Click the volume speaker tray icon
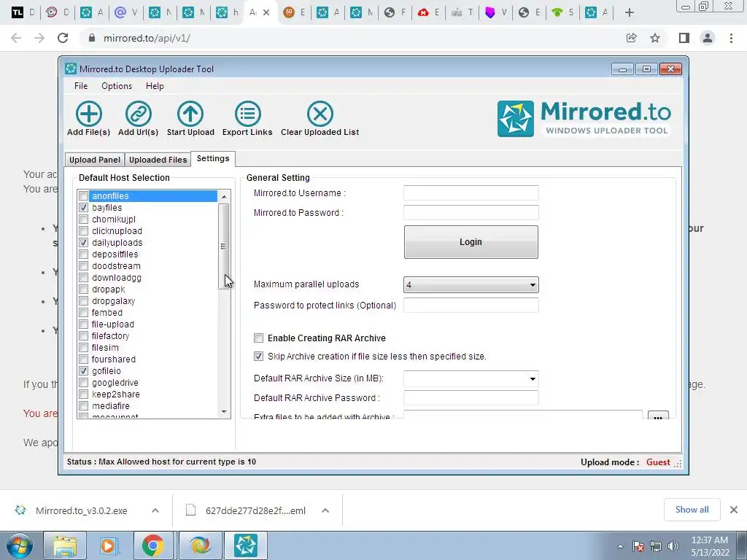747x560 pixels. click(673, 546)
